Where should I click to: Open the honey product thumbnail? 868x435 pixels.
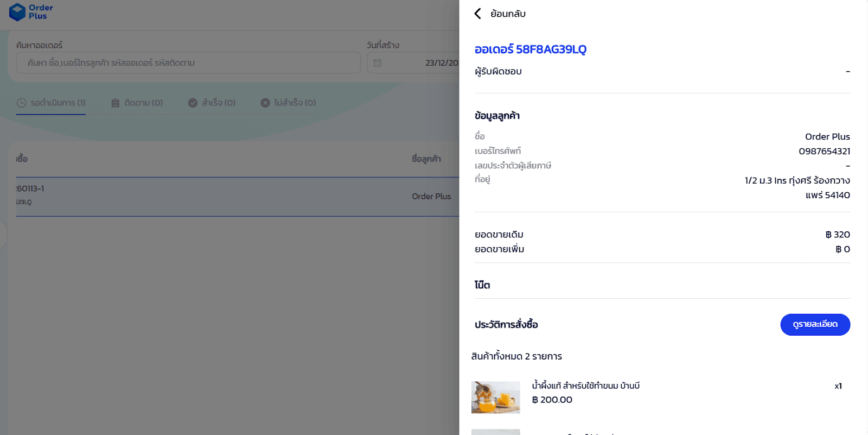click(x=495, y=397)
